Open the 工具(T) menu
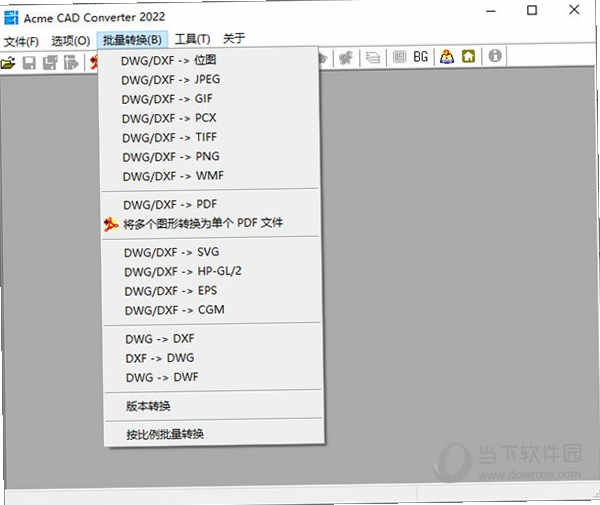Viewport: 600px width, 505px height. (192, 39)
